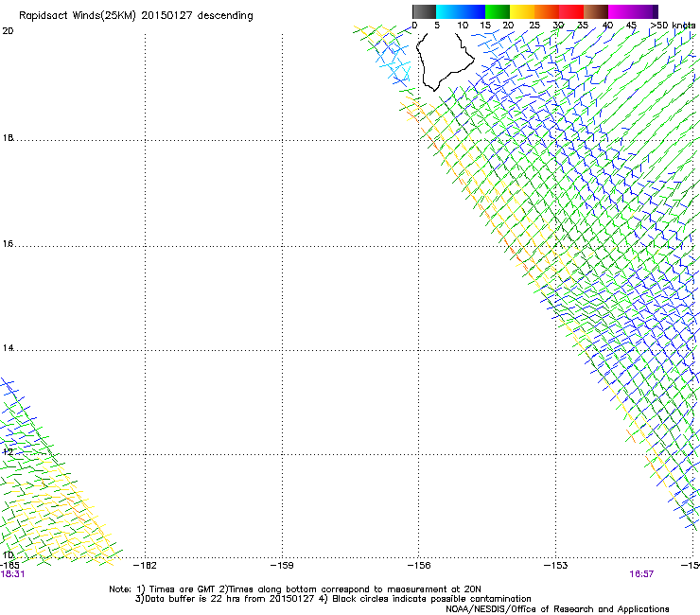Click the longitude label '-156'

pos(419,566)
